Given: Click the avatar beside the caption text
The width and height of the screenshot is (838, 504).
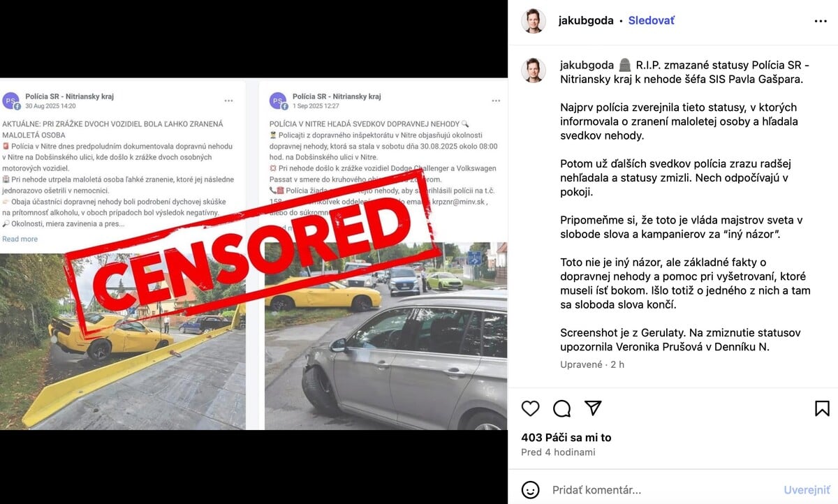Looking at the screenshot, I should click(534, 70).
